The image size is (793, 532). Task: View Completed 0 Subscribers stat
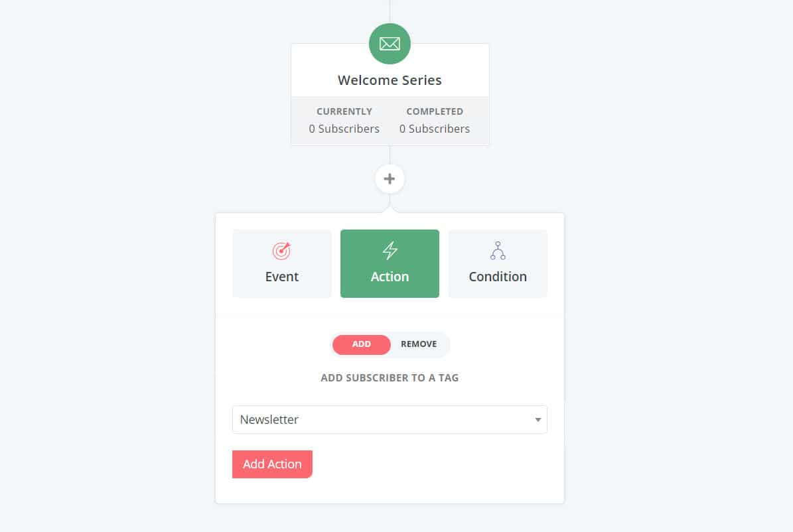pyautogui.click(x=435, y=120)
